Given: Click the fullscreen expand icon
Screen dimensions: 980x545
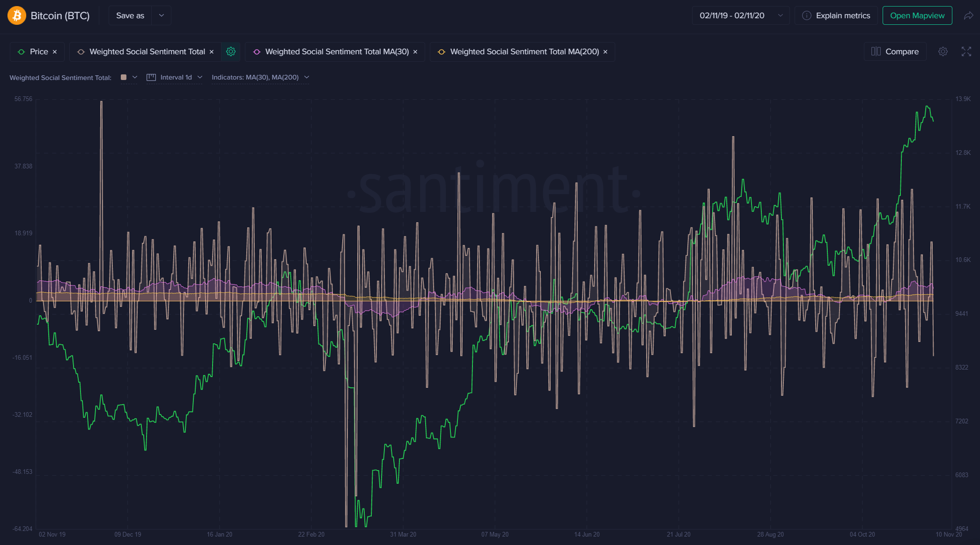Looking at the screenshot, I should tap(966, 51).
